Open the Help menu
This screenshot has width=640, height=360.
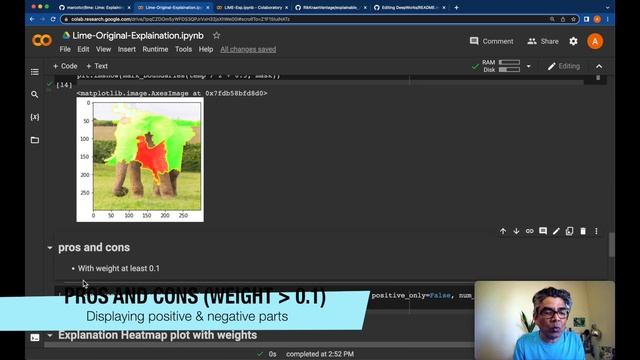pyautogui.click(x=206, y=49)
